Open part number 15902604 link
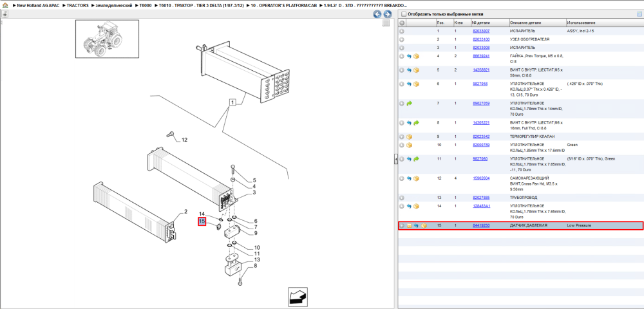The image size is (644, 309). (x=481, y=178)
